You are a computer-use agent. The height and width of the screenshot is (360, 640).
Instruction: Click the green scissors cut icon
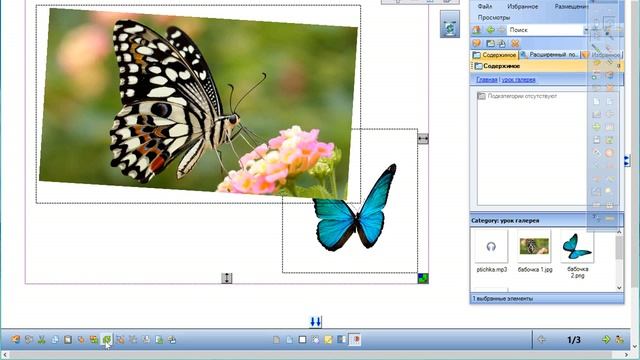coord(41,340)
